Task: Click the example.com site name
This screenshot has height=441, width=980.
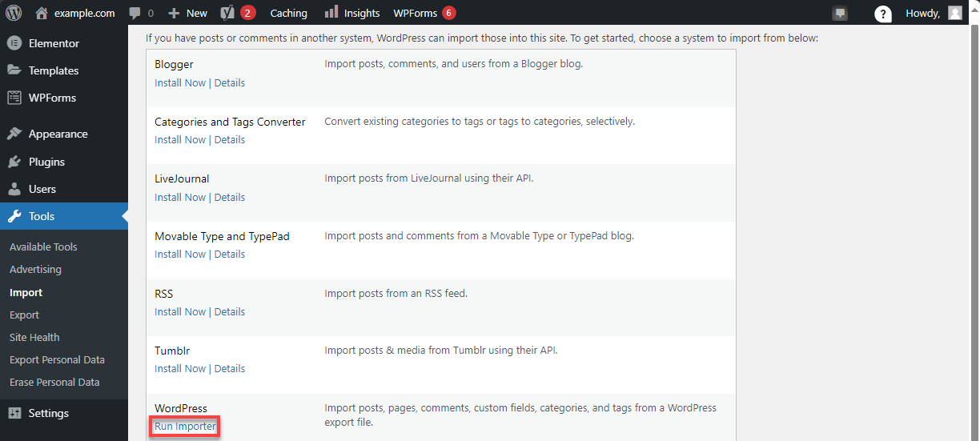Action: click(x=85, y=13)
